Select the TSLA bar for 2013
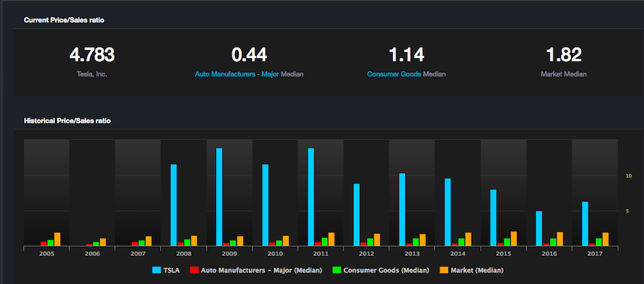The height and width of the screenshot is (284, 644). 402,210
